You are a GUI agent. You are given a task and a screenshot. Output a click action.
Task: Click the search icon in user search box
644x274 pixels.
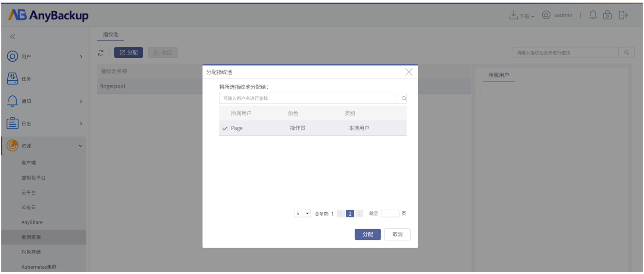click(404, 98)
